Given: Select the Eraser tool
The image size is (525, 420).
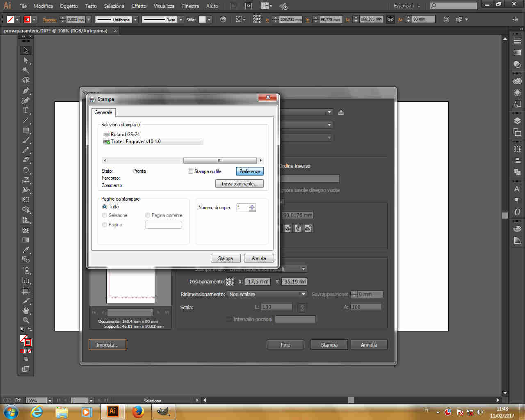Looking at the screenshot, I should 25,160.
